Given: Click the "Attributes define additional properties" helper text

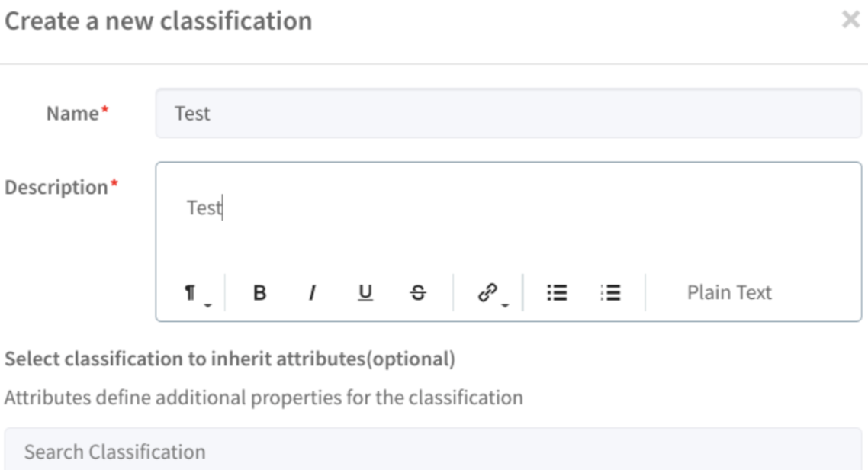Looking at the screenshot, I should click(264, 398).
